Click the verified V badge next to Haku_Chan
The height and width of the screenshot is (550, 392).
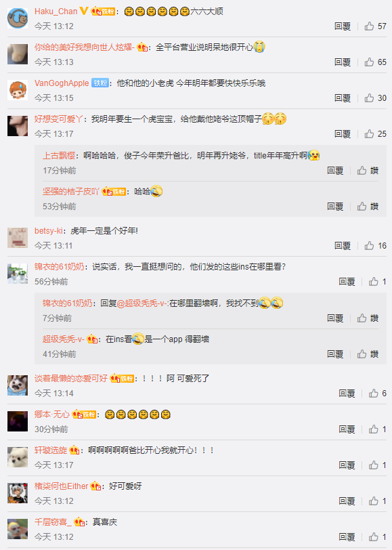click(x=84, y=11)
